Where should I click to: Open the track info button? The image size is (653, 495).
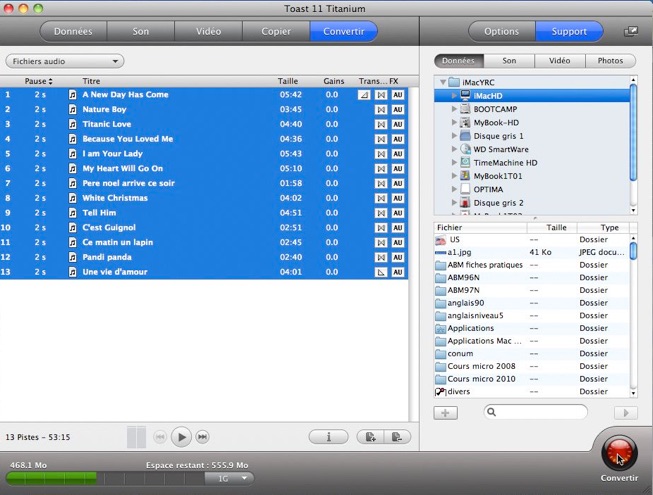pyautogui.click(x=329, y=437)
